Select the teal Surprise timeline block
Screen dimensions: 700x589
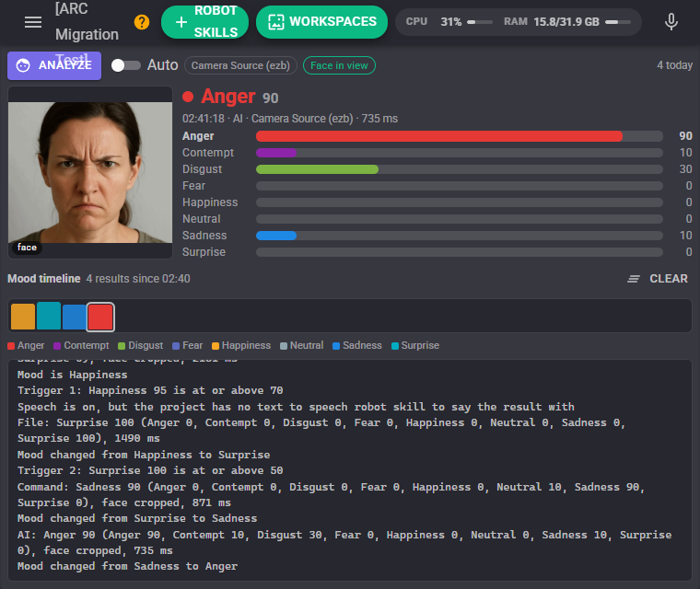49,316
